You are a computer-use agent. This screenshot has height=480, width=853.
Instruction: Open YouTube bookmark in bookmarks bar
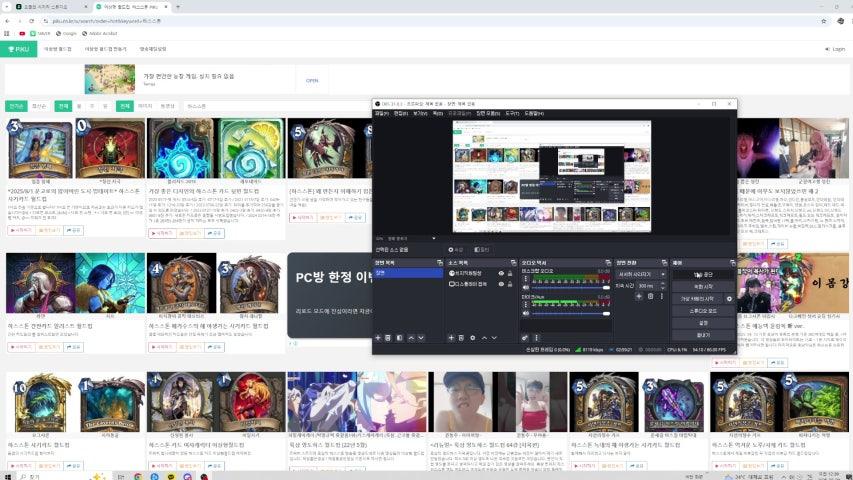click(x=22, y=33)
